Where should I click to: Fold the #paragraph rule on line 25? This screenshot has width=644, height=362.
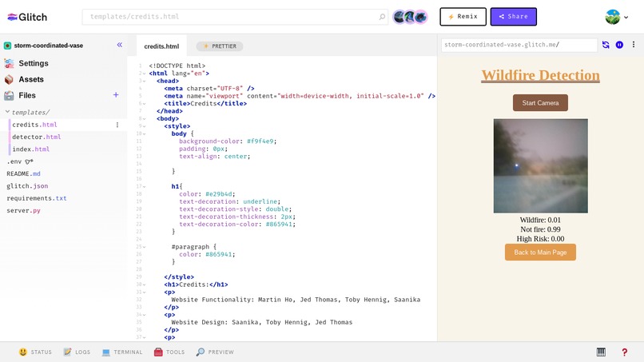[144, 247]
